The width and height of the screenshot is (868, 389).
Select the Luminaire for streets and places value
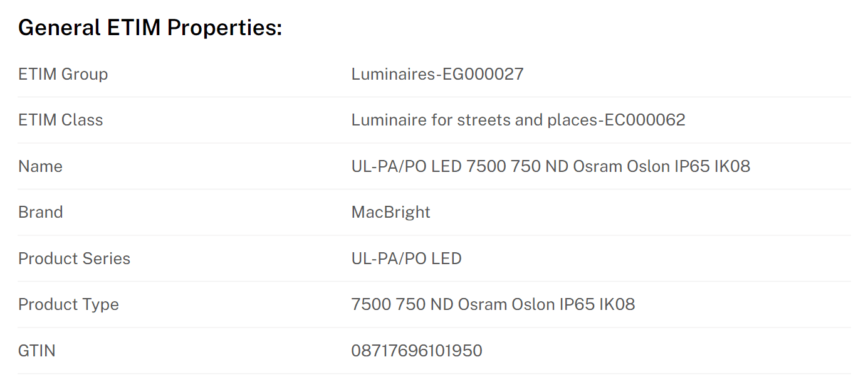click(x=518, y=120)
